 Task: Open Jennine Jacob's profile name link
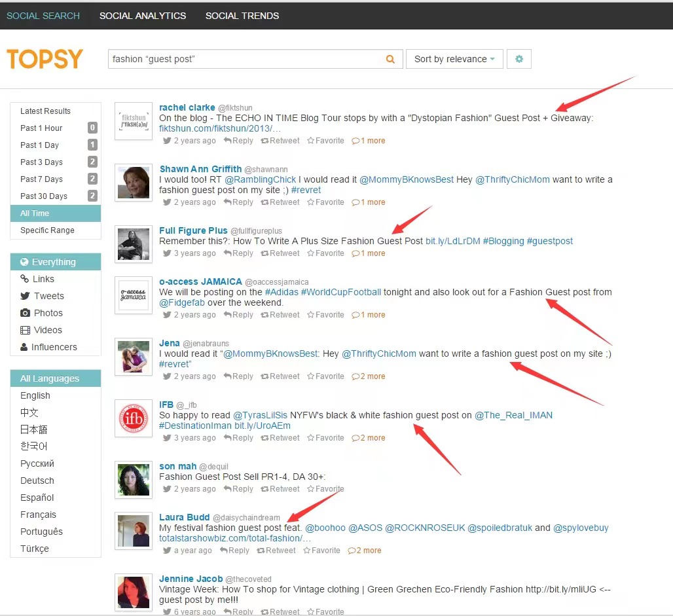(x=191, y=579)
